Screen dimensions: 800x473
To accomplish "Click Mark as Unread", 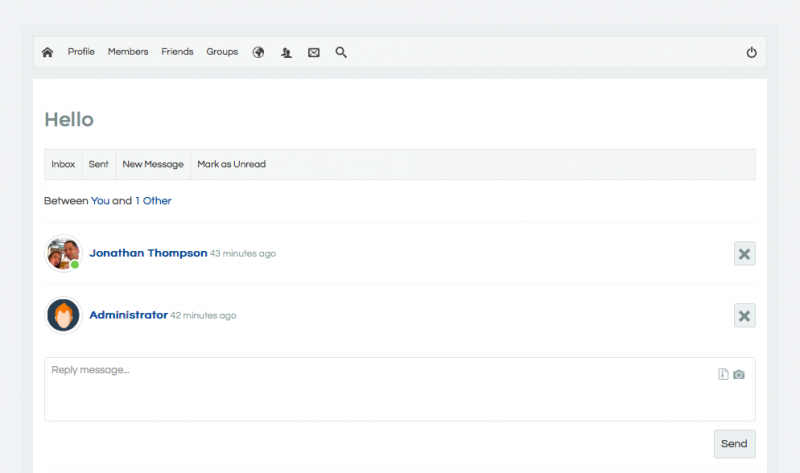I will coord(231,164).
